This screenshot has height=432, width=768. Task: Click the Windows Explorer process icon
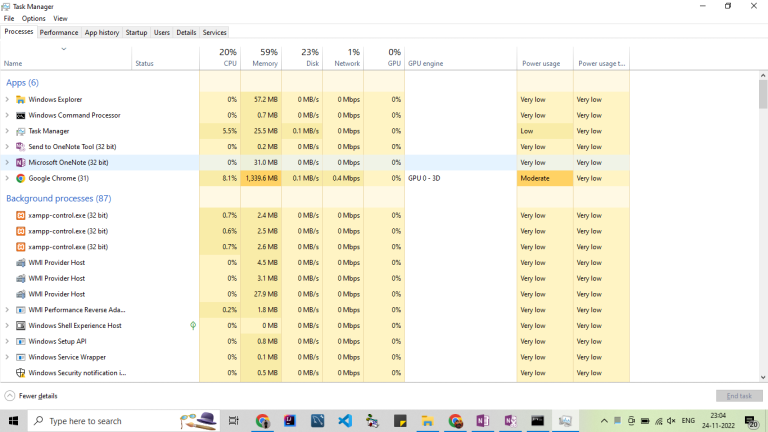(21, 99)
